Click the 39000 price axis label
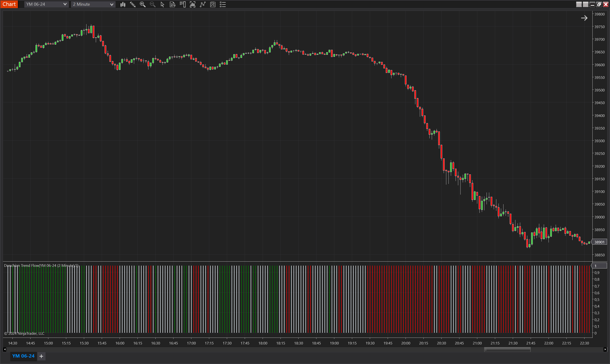Image resolution: width=610 pixels, height=364 pixels. tap(599, 217)
